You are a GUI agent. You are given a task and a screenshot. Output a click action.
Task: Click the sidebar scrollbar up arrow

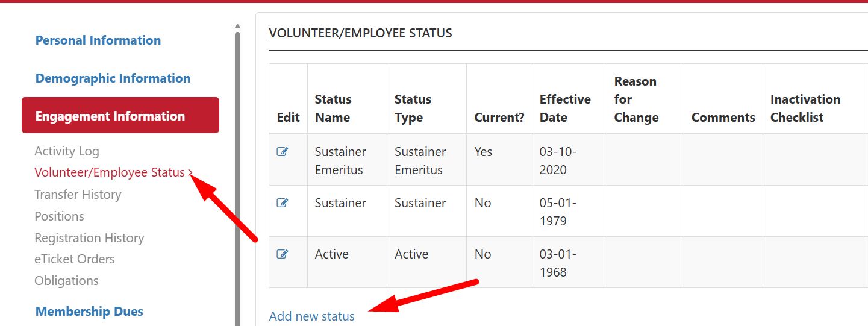(237, 27)
